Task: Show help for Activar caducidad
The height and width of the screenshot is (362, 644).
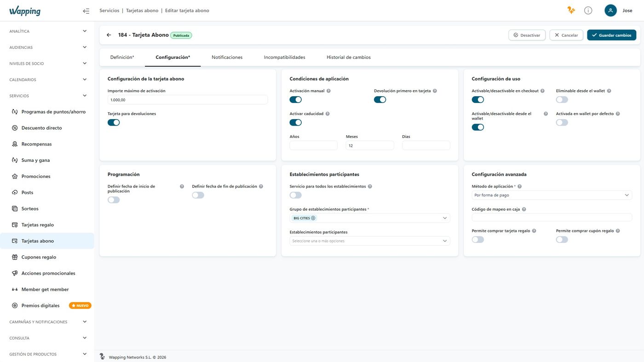Action: (x=328, y=114)
